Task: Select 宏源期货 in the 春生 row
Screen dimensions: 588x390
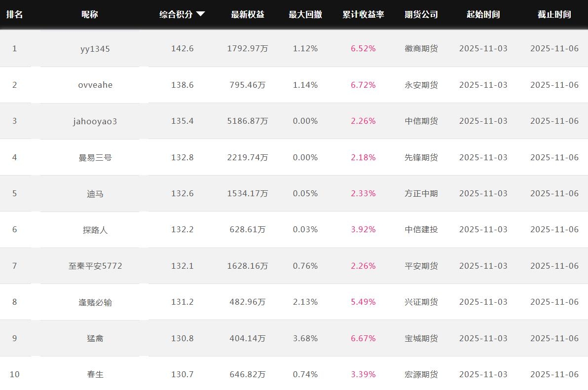Action: (x=421, y=374)
